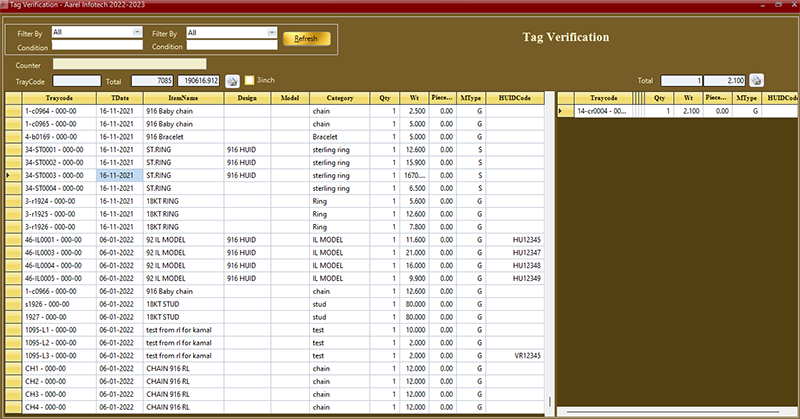800x419 pixels.
Task: Select tray CH1 - 000-00
Action: [59, 368]
